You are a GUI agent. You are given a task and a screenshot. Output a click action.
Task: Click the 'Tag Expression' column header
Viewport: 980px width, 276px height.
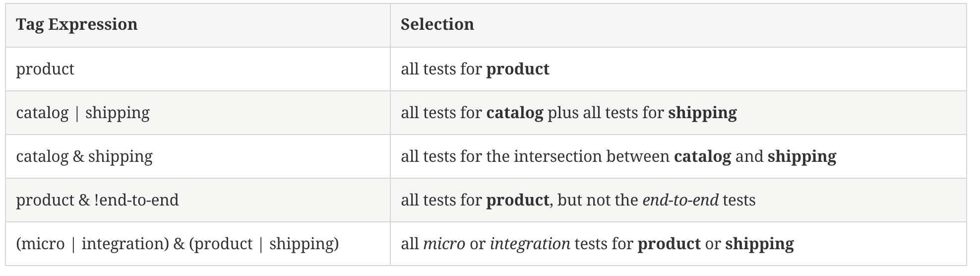coord(77,24)
